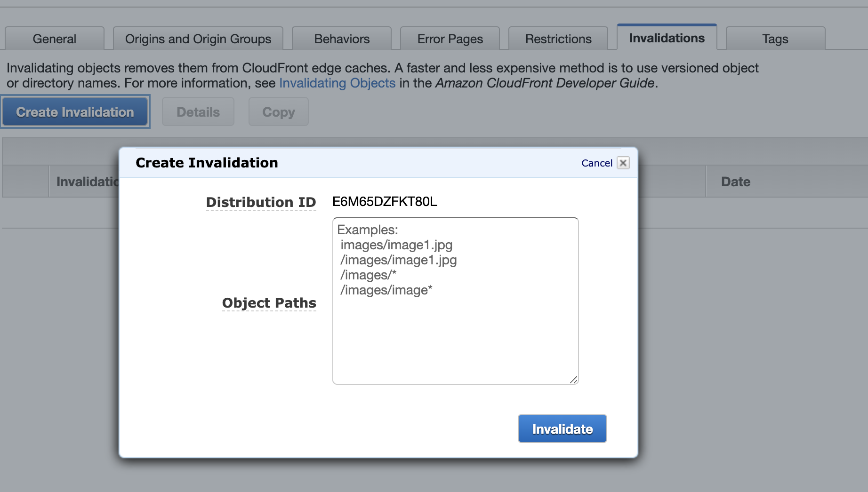Focus the Object Paths text area

click(x=455, y=329)
